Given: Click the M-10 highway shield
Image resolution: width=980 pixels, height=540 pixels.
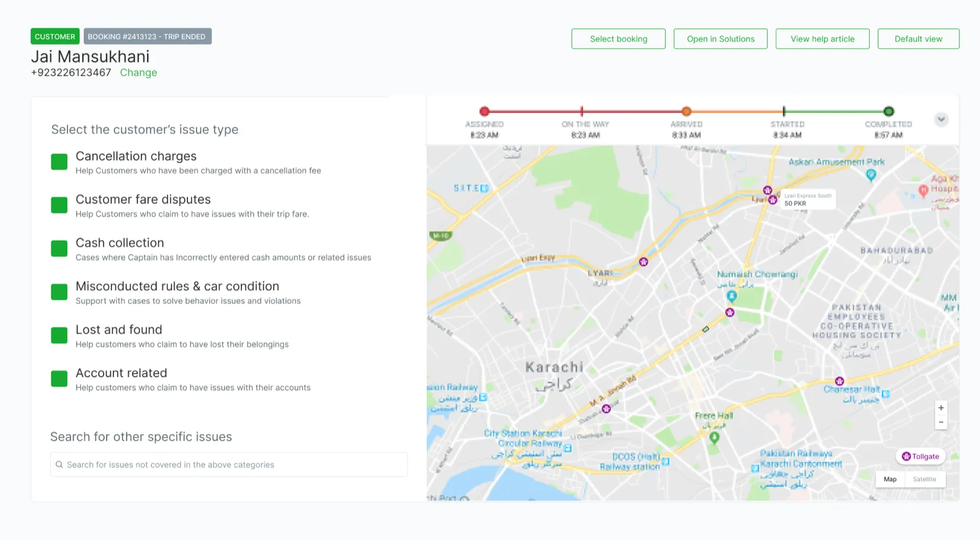Looking at the screenshot, I should coord(441,235).
